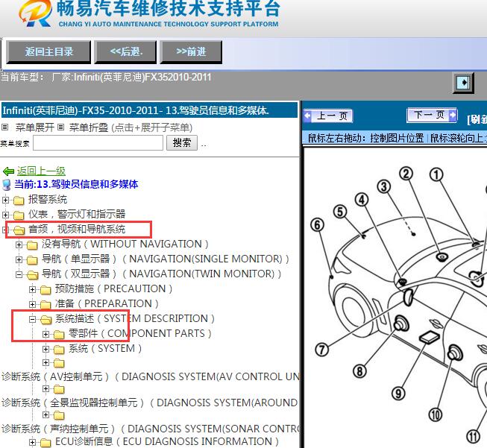Click the 菜单折叠 icon

[x=61, y=127]
